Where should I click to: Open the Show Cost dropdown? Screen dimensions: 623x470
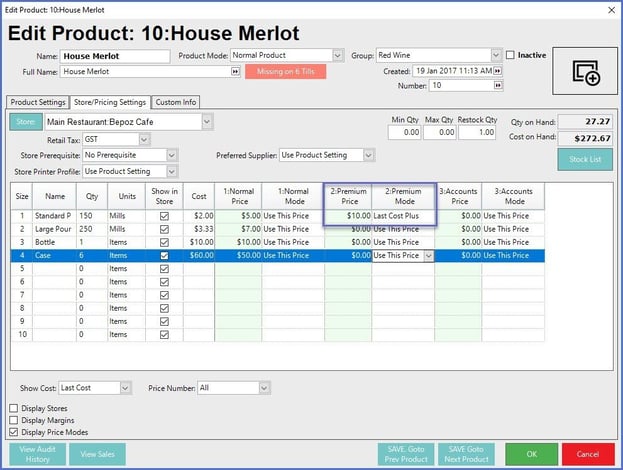tap(125, 387)
